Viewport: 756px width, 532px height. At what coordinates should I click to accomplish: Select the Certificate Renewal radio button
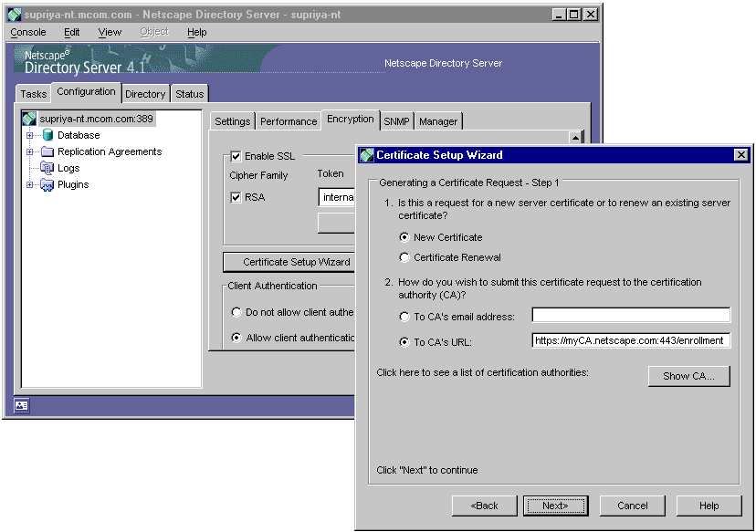[404, 257]
